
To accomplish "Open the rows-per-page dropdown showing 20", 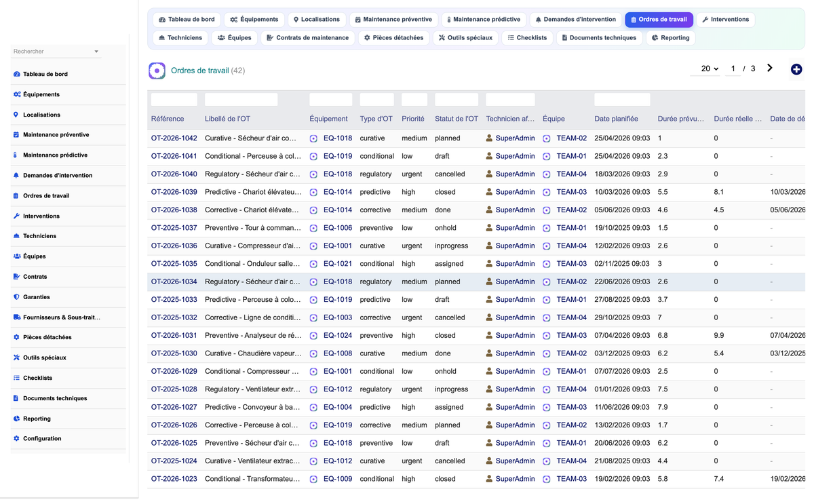I will (x=705, y=69).
